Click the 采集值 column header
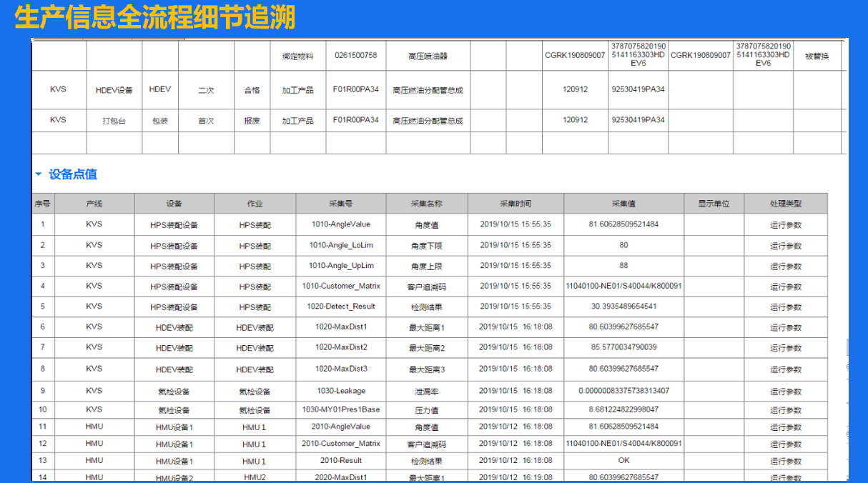Viewport: 868px width, 483px height. (x=623, y=204)
